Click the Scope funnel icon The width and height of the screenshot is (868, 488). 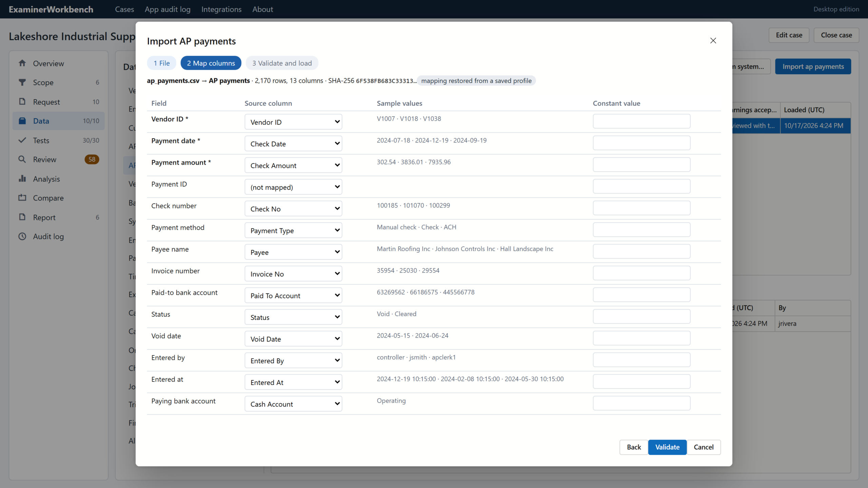click(22, 82)
